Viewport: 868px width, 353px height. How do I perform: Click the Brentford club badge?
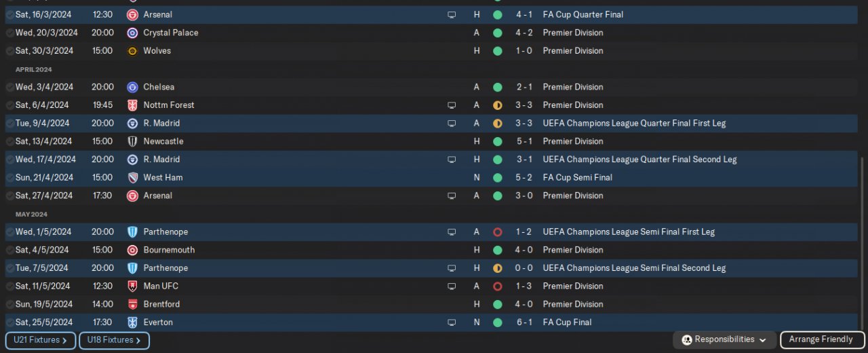[x=132, y=304]
